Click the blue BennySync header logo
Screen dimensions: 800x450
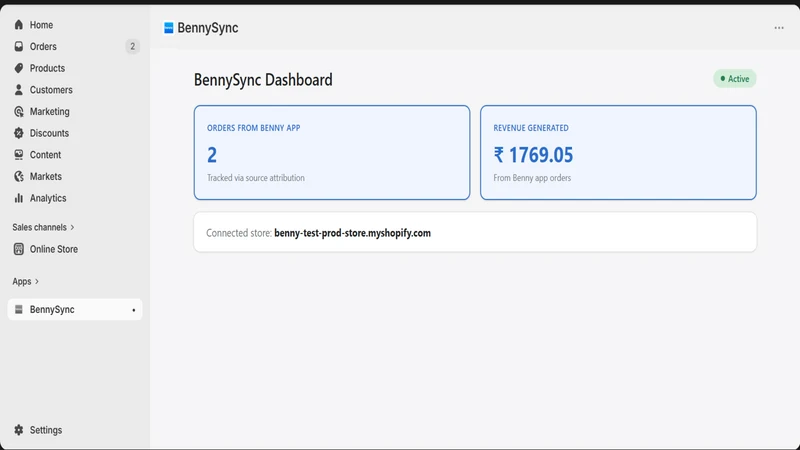coord(168,28)
